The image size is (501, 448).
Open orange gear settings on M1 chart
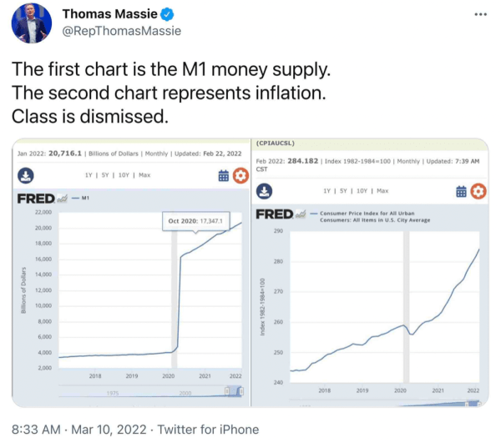point(240,176)
